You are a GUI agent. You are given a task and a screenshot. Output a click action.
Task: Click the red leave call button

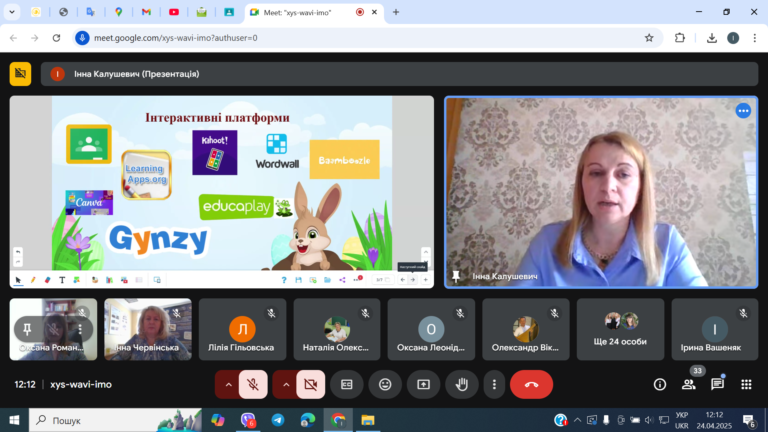coord(531,384)
